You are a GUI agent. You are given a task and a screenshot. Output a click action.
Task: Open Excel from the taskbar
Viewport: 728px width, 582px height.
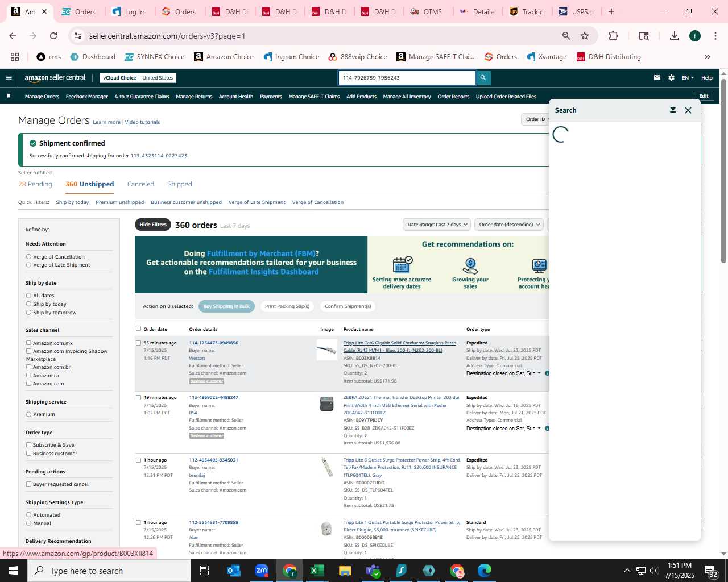[317, 571]
